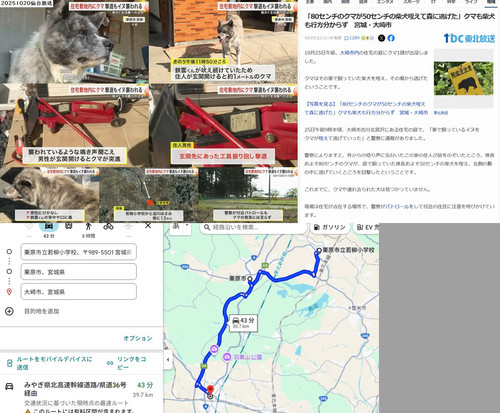
Task: Select the EV charging filter chip
Action: 367,227
